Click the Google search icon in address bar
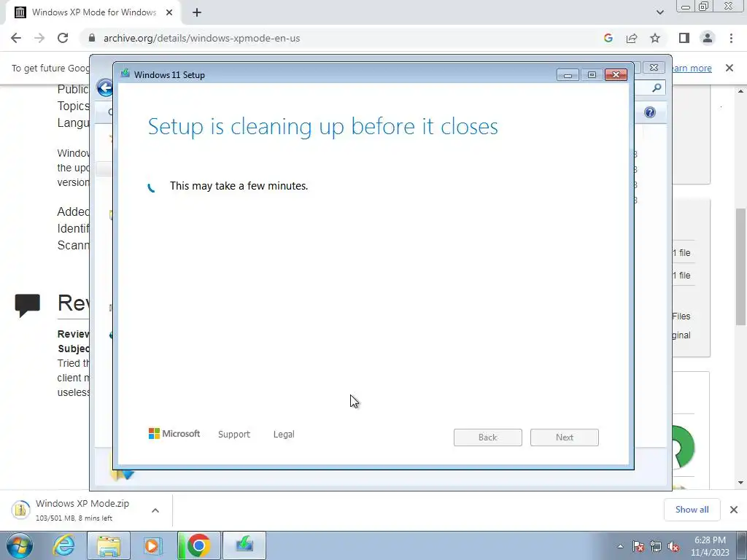 point(608,38)
